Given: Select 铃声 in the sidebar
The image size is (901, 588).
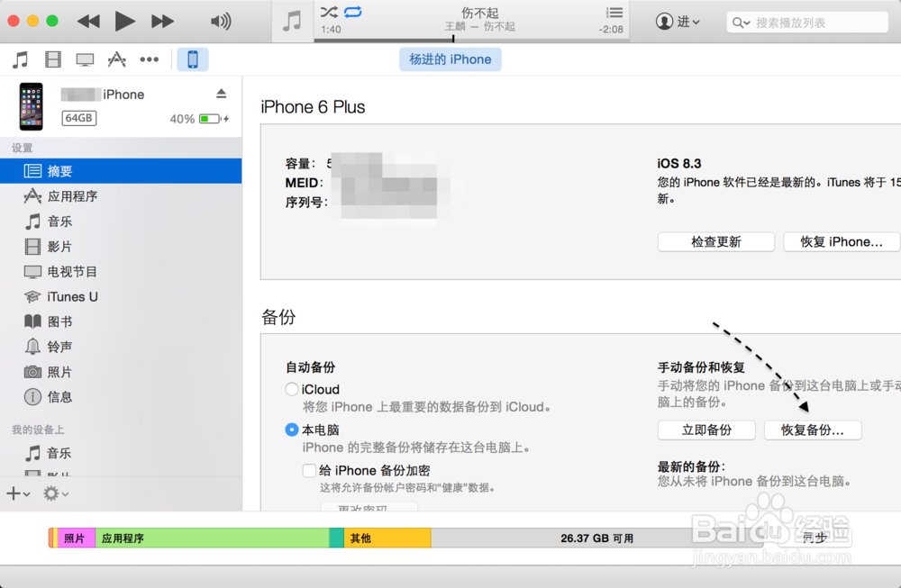Looking at the screenshot, I should pos(121,347).
